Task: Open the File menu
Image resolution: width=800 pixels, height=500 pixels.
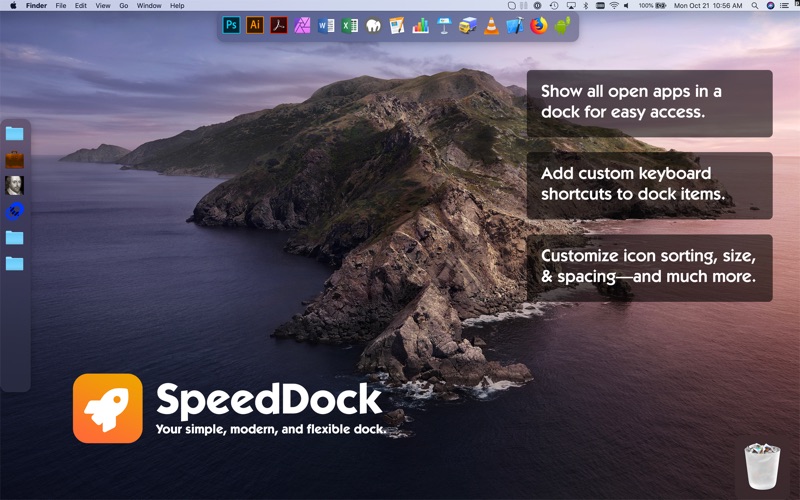Action: tap(61, 6)
